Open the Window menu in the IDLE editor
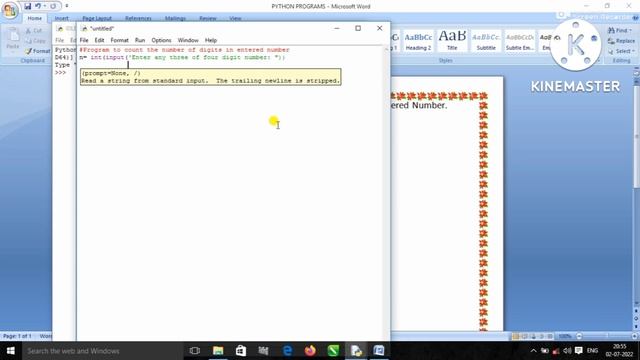This screenshot has width=640, height=360. click(188, 40)
